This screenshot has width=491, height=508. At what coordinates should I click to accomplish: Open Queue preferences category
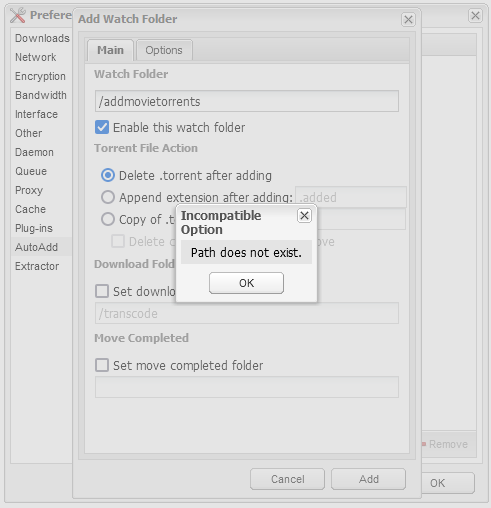pos(41,171)
